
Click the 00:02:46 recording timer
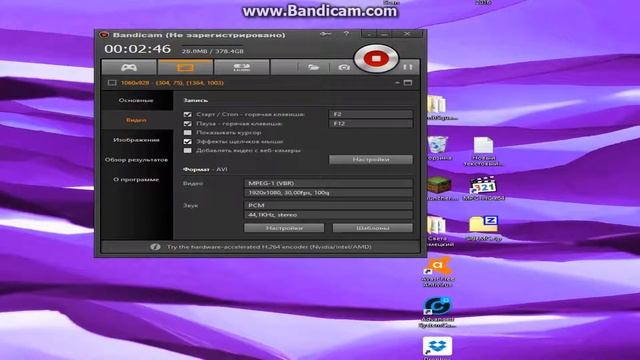coord(138,49)
